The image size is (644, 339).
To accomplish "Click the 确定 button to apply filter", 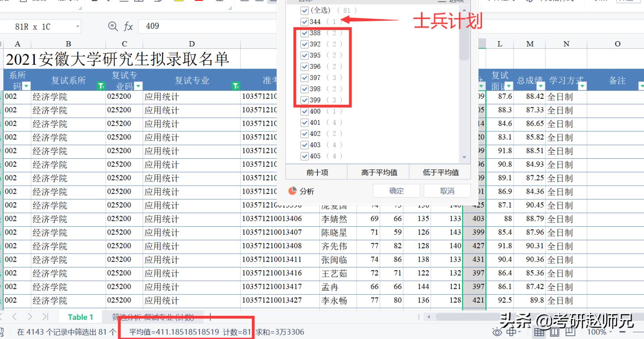I will tap(396, 190).
